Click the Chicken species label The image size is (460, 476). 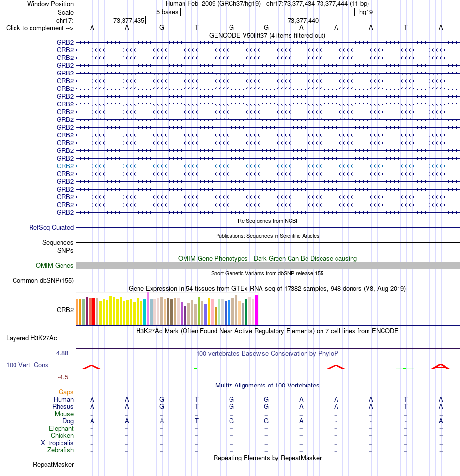[x=62, y=436]
